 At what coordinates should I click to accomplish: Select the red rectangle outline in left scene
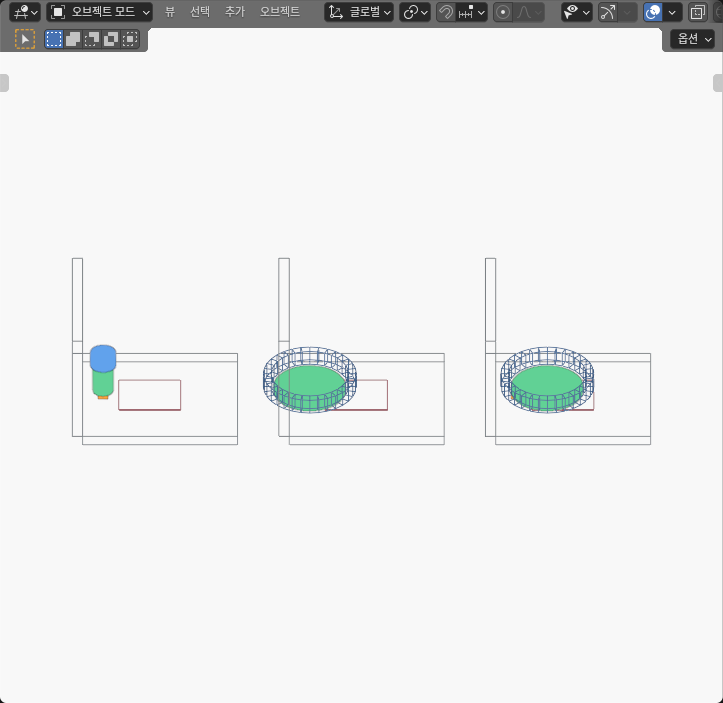(x=149, y=395)
